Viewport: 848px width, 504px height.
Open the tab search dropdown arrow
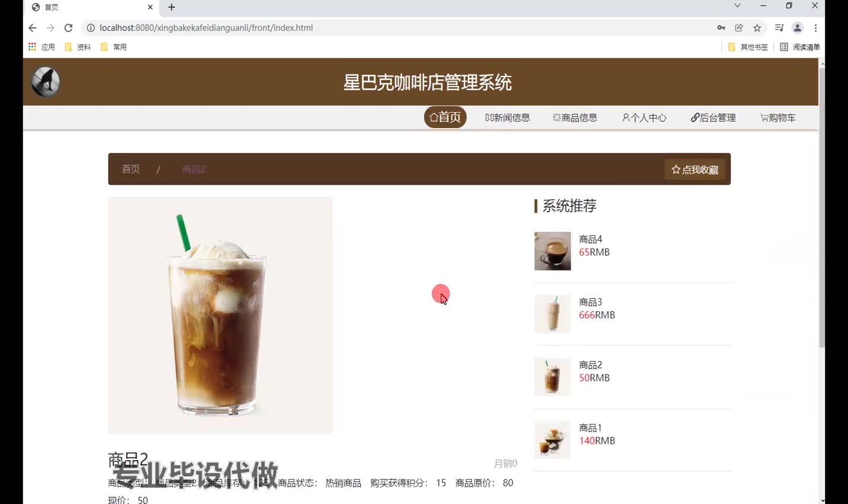[737, 6]
